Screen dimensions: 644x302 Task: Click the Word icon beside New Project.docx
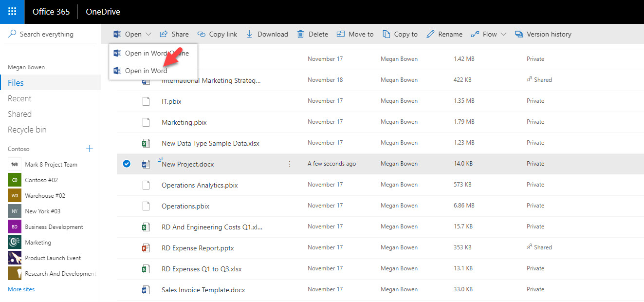click(146, 164)
